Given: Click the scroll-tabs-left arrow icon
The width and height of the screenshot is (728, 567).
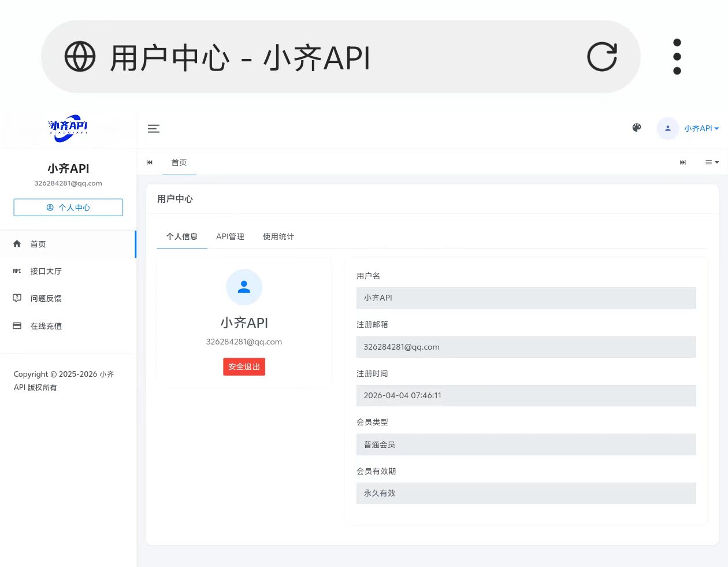Looking at the screenshot, I should pyautogui.click(x=150, y=162).
